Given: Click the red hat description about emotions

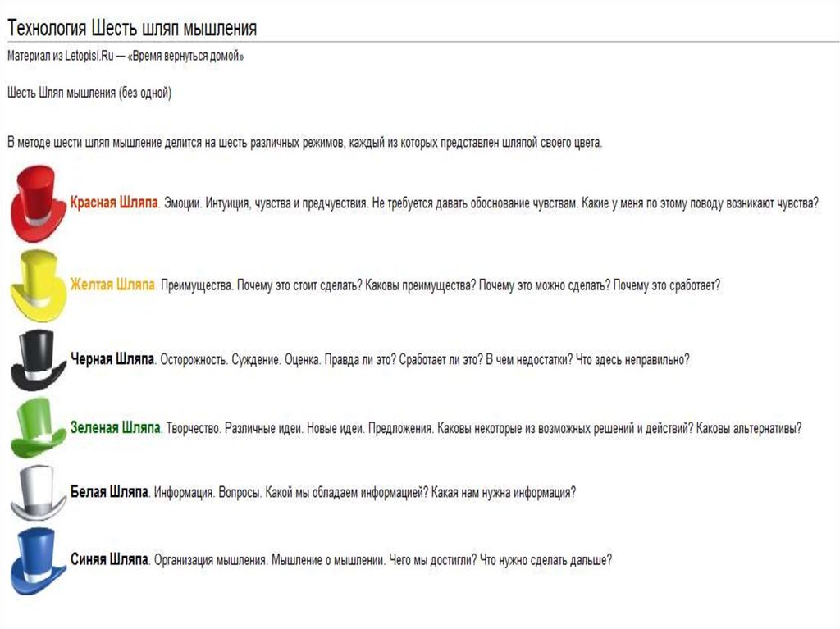Looking at the screenshot, I should point(490,203).
